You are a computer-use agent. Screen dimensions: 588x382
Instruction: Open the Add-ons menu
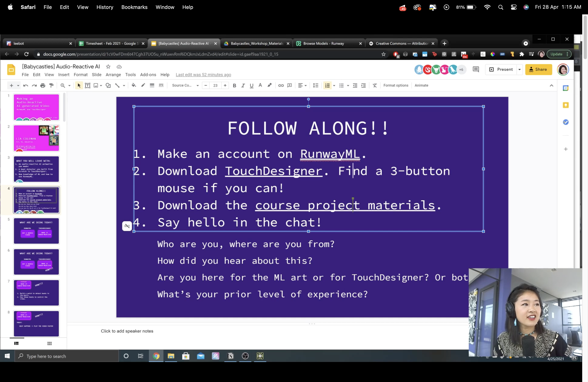coord(148,75)
